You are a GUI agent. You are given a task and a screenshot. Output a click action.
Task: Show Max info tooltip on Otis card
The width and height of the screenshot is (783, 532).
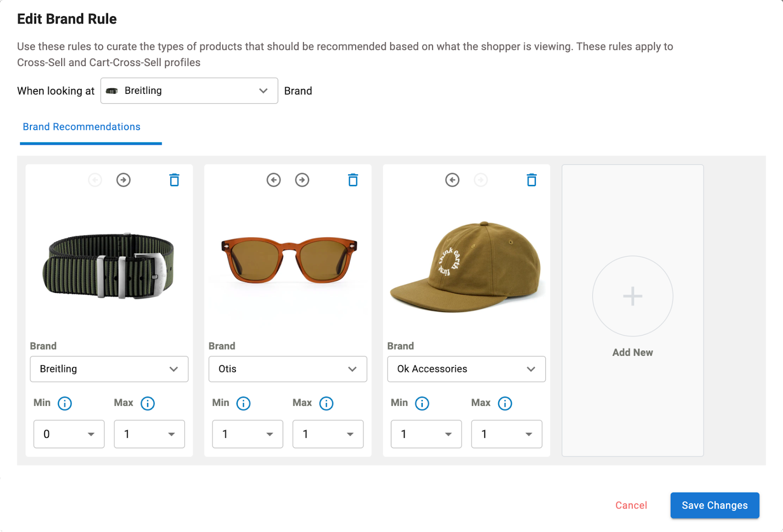click(x=326, y=403)
